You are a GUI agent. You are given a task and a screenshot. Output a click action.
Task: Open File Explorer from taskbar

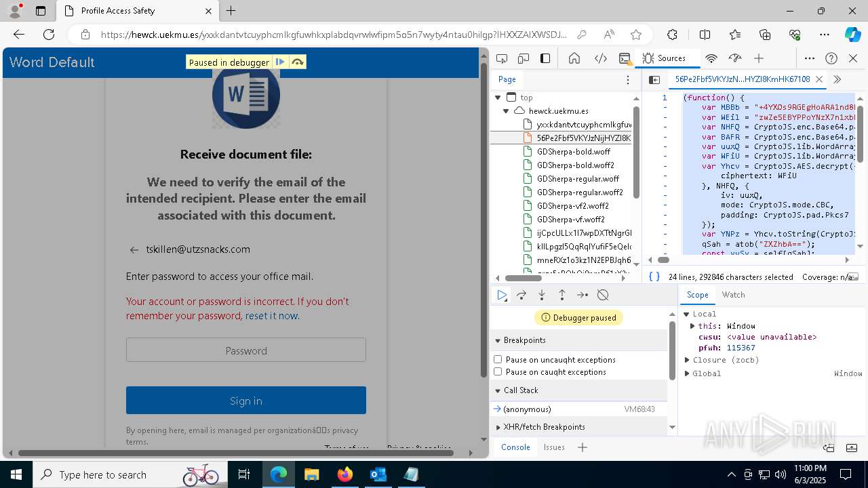pyautogui.click(x=311, y=474)
